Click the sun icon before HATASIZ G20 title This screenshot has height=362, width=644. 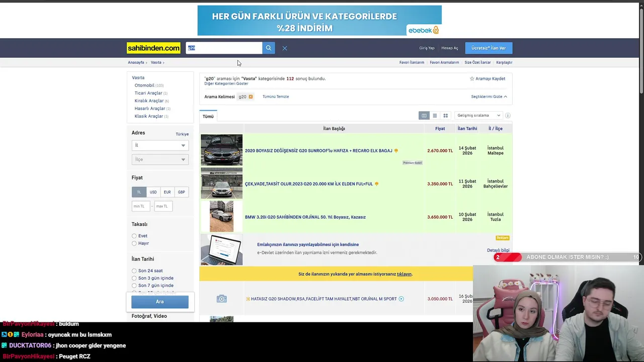248,299
